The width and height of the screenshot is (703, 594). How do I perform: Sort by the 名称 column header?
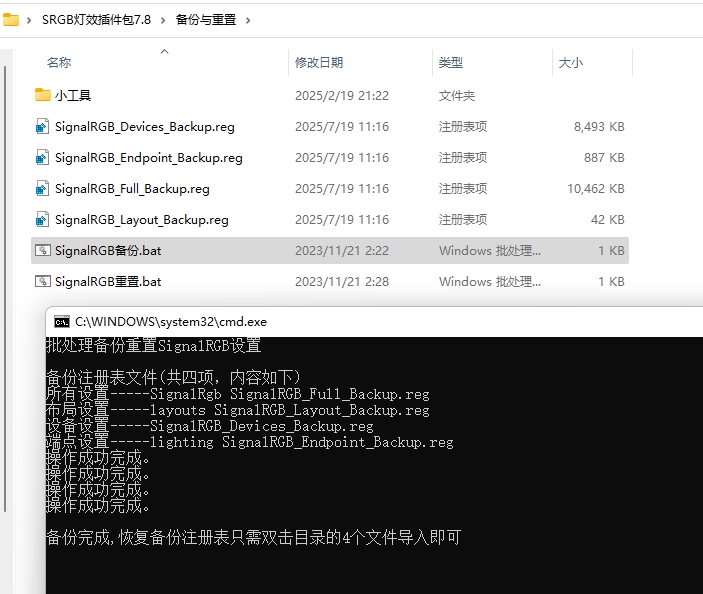click(x=59, y=62)
